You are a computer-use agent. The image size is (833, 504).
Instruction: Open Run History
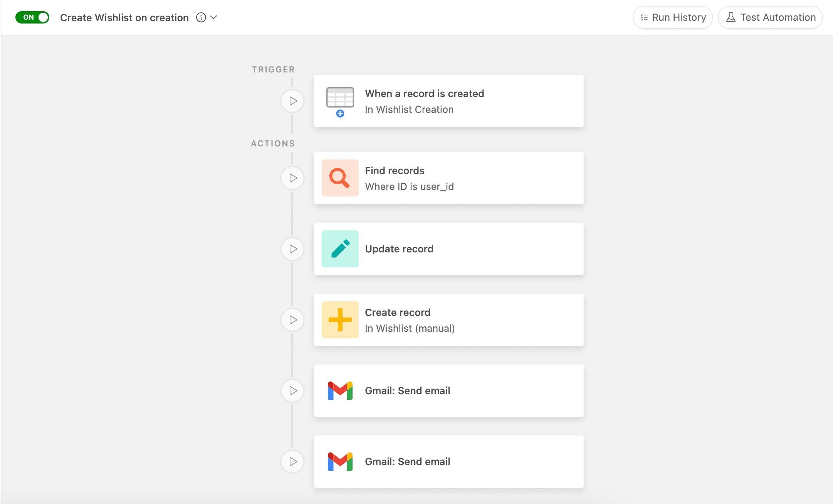(673, 17)
